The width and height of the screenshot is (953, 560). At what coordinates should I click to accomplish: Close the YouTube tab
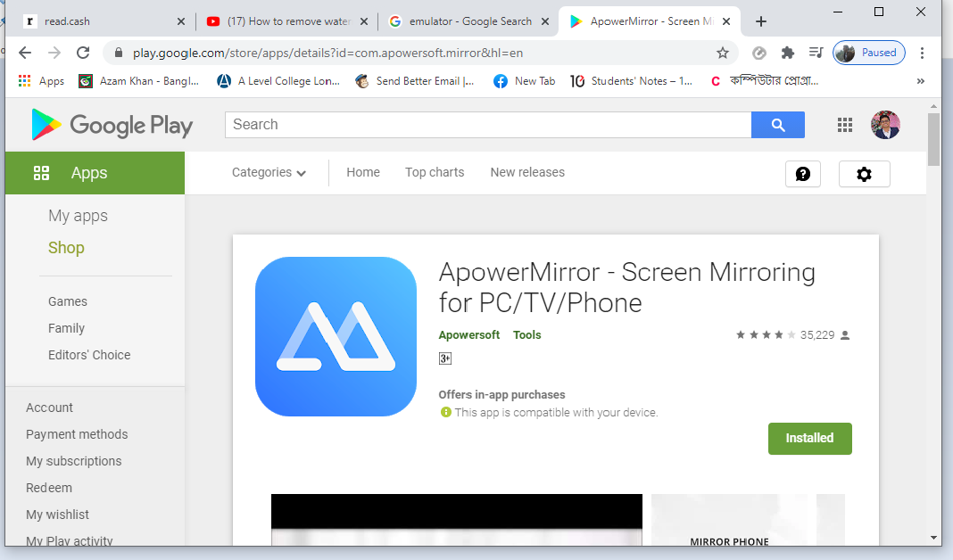point(364,21)
